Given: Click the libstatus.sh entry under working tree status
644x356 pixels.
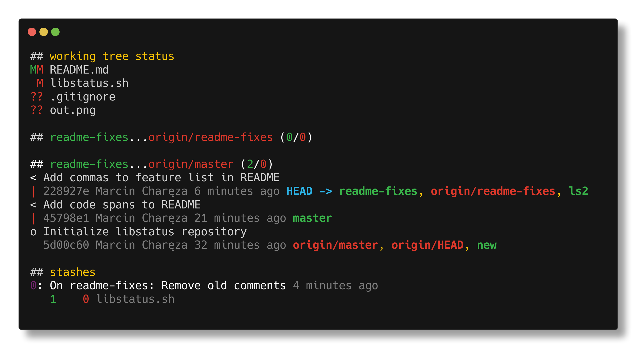Looking at the screenshot, I should point(89,83).
